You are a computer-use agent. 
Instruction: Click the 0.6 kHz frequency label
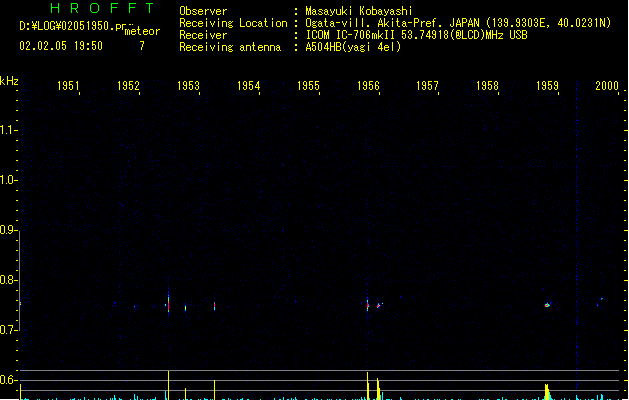7,380
